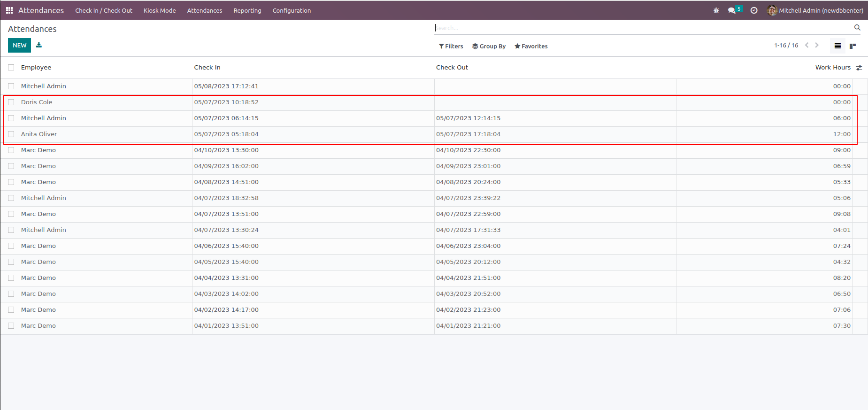
Task: Sort by Check Out column header
Action: [452, 68]
